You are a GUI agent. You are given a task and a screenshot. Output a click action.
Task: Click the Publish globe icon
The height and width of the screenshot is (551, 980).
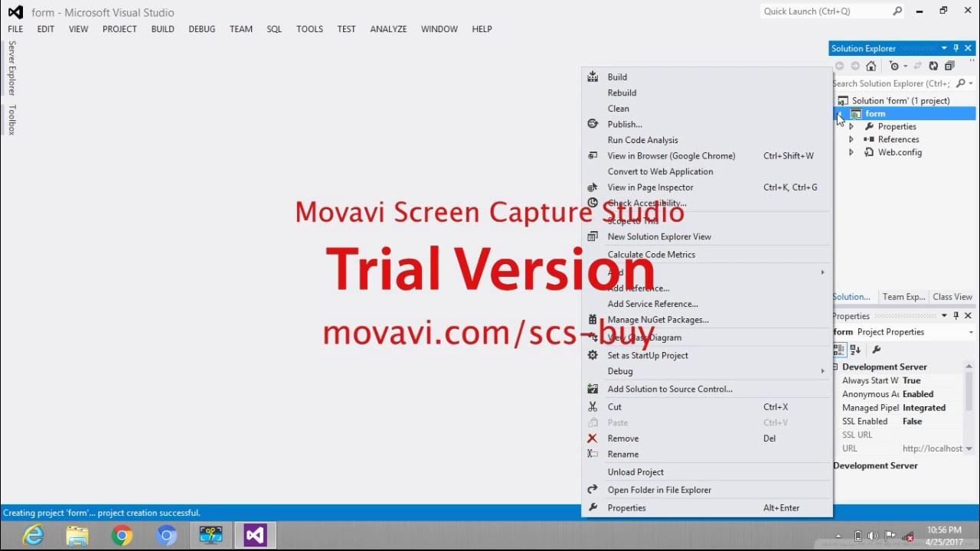click(x=593, y=124)
